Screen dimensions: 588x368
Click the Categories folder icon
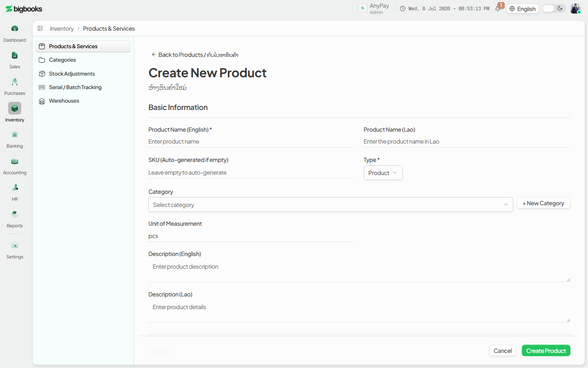(42, 60)
